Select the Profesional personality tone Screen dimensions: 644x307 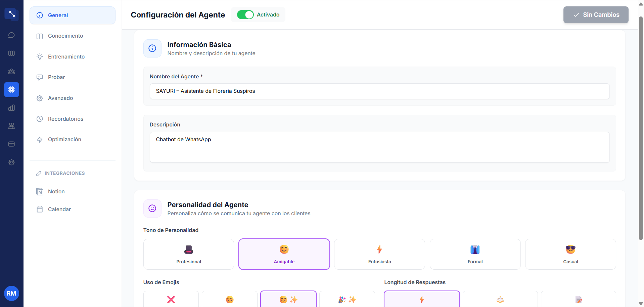coord(188,254)
